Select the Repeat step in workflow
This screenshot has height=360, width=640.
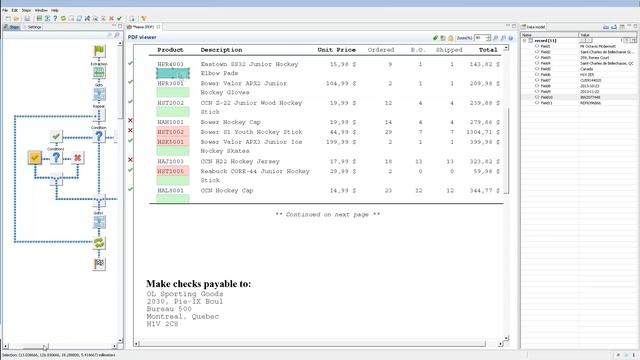(x=99, y=115)
